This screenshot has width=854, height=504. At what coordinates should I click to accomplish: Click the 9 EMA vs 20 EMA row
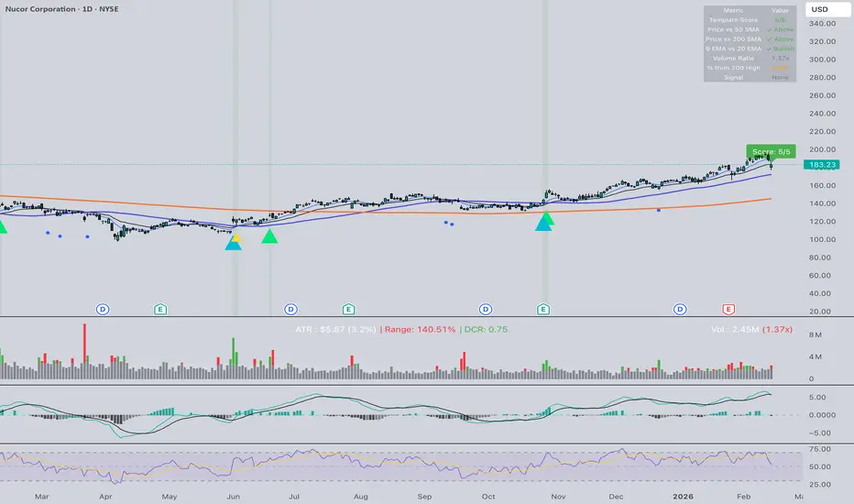(x=750, y=49)
